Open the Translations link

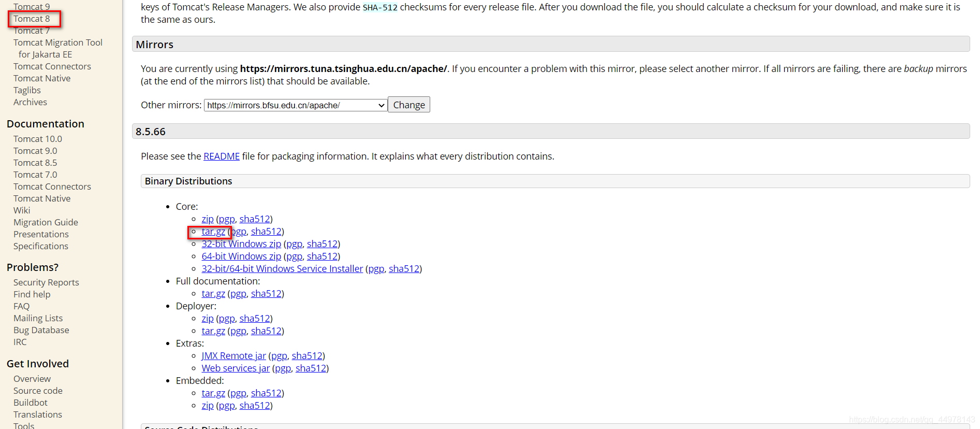[x=38, y=414]
